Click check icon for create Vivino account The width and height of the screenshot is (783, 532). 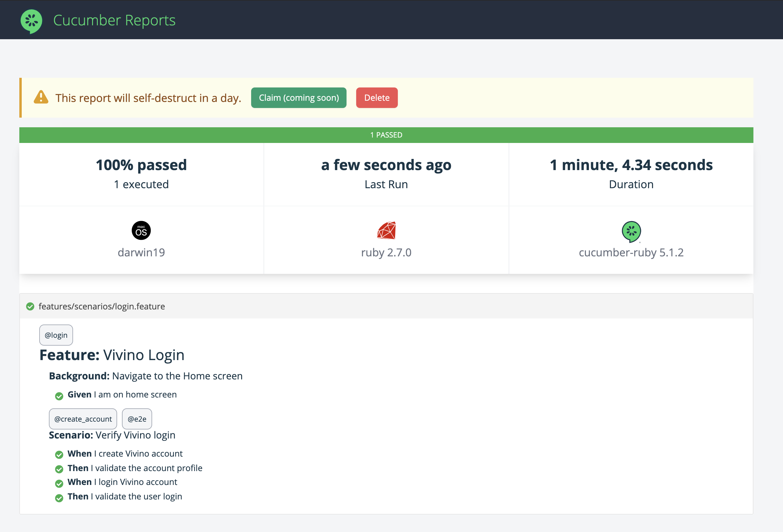pyautogui.click(x=59, y=455)
